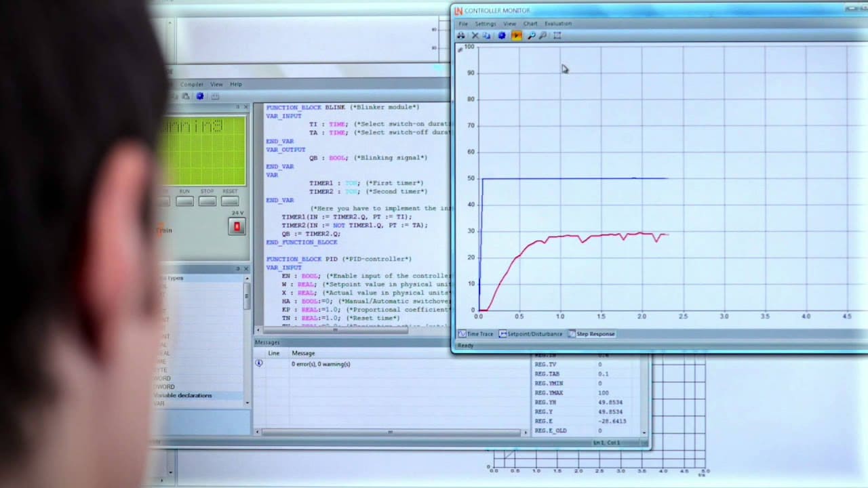
Task: Click the info icon in the Messages row
Action: [x=258, y=364]
